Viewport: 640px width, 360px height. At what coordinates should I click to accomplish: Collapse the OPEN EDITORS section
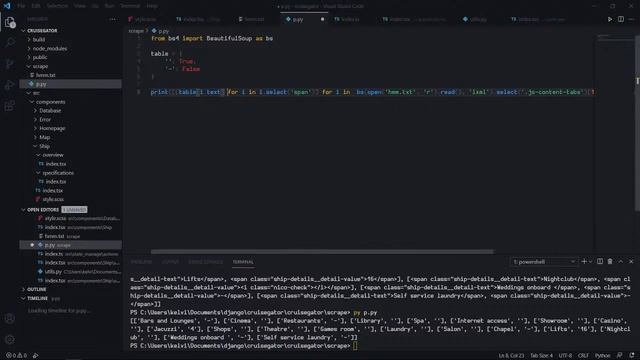(43, 210)
